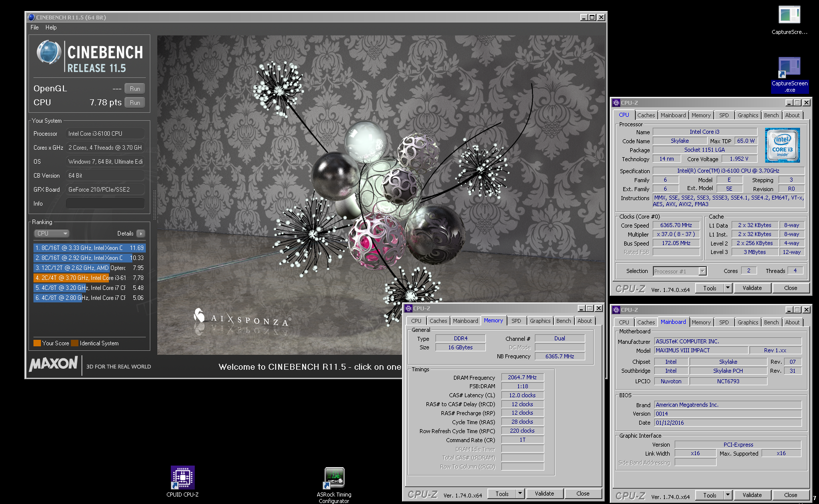Image resolution: width=819 pixels, height=504 pixels.
Task: Select ranking row 1 Intel Xeon 11.69
Action: tap(89, 248)
